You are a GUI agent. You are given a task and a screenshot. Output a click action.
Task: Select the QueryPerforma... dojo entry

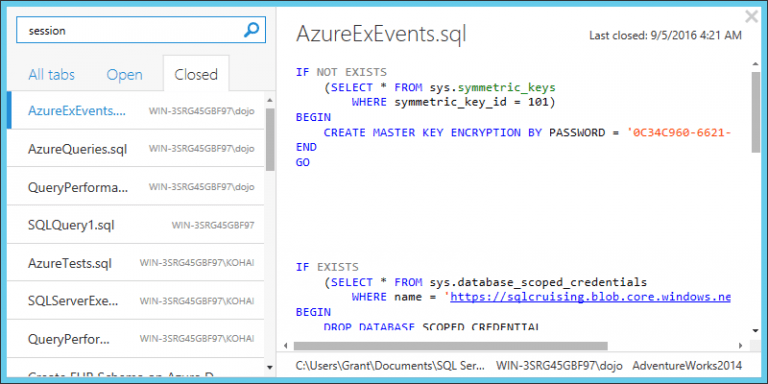point(136,187)
